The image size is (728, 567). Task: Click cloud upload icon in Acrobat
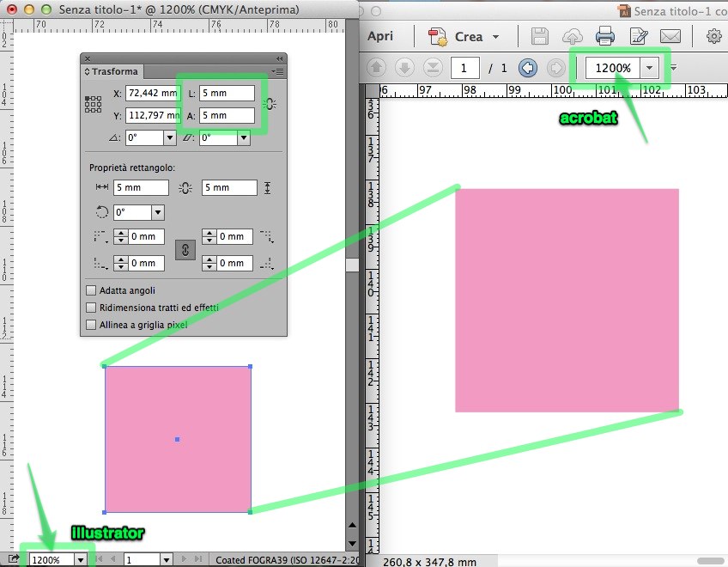pos(572,36)
